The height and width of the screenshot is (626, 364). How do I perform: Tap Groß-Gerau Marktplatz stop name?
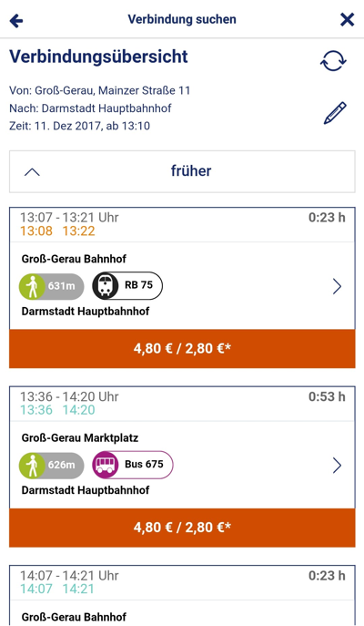click(80, 438)
